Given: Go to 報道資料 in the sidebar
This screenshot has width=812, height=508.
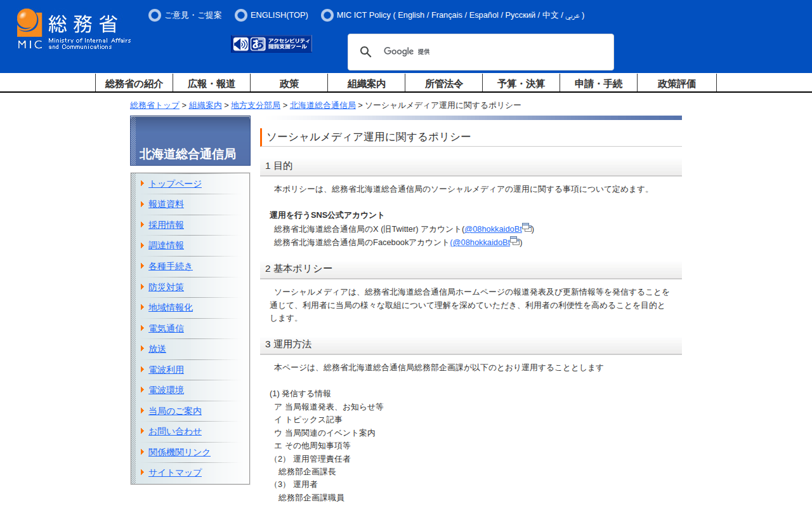Looking at the screenshot, I should click(166, 204).
